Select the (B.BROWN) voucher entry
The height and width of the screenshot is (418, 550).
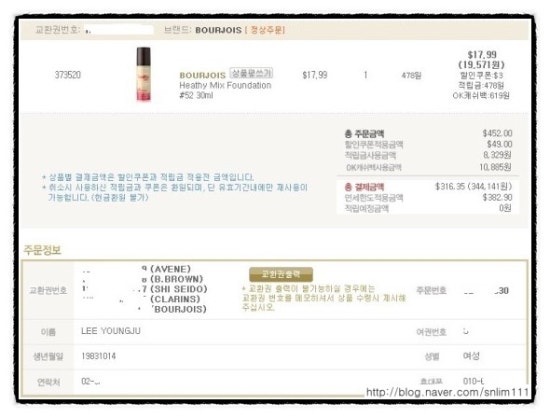(177, 279)
